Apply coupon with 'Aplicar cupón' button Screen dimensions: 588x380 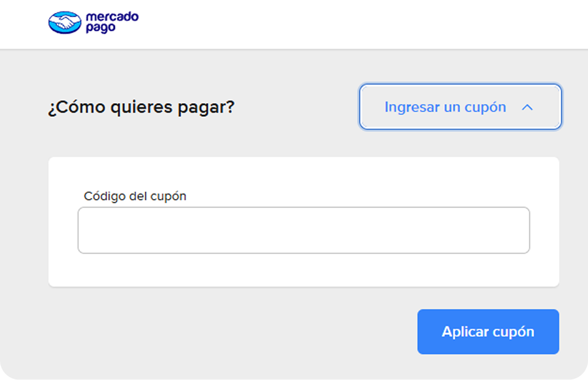pyautogui.click(x=489, y=331)
